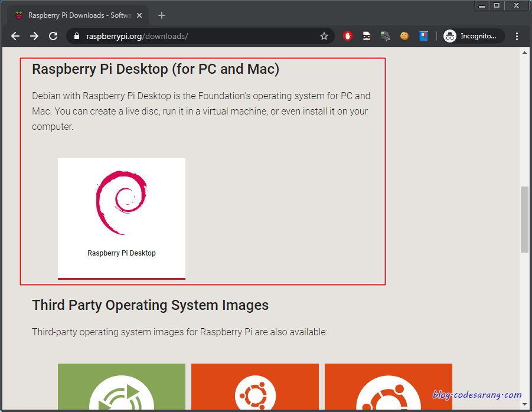Viewport: 532px width, 412px height.
Task: Click heading 'Third Party Operating System Images'
Action: (151, 305)
